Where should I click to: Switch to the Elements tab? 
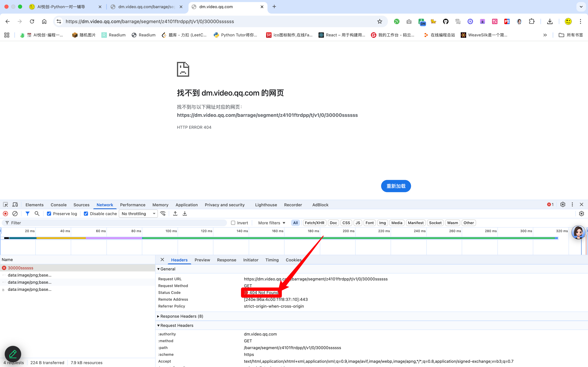click(x=35, y=205)
